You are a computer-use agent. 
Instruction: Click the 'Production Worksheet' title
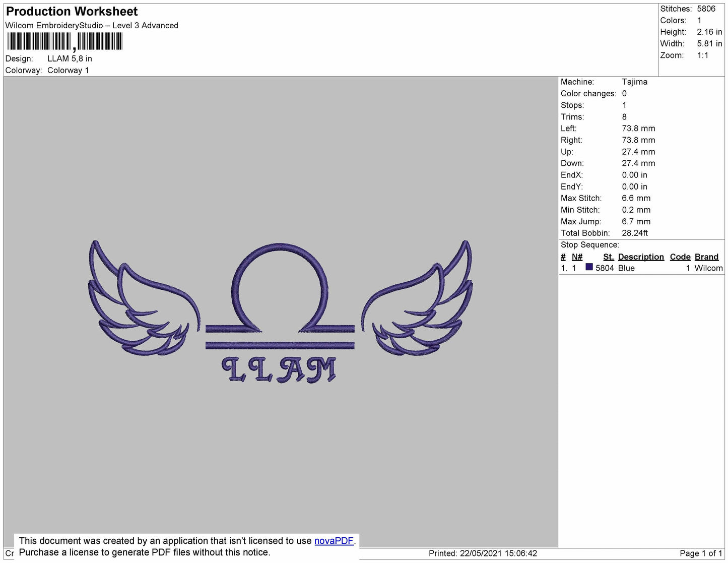pyautogui.click(x=72, y=11)
